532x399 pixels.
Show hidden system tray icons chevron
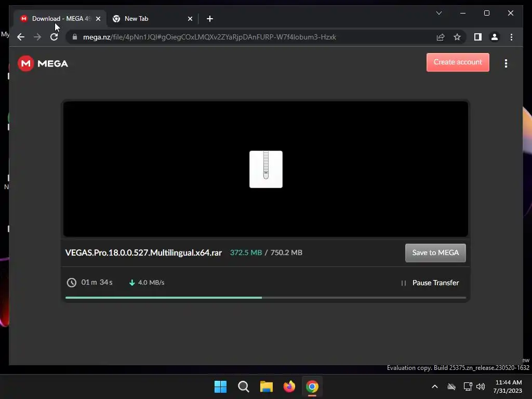(435, 387)
